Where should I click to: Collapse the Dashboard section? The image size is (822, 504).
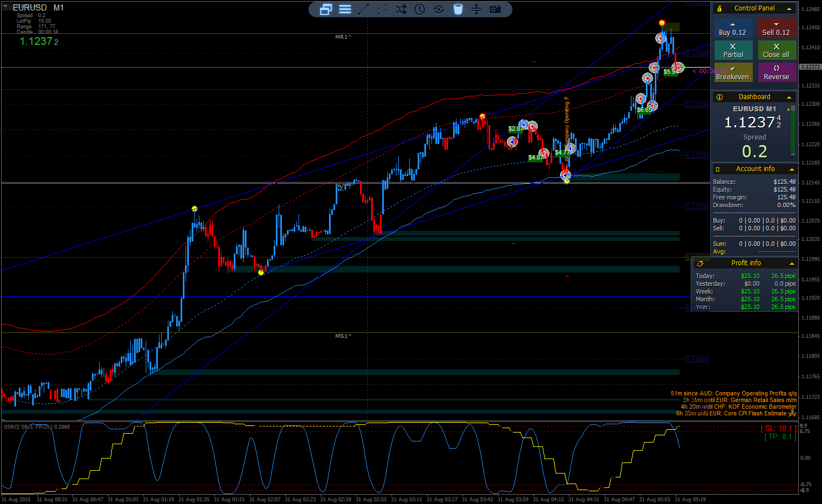click(789, 97)
